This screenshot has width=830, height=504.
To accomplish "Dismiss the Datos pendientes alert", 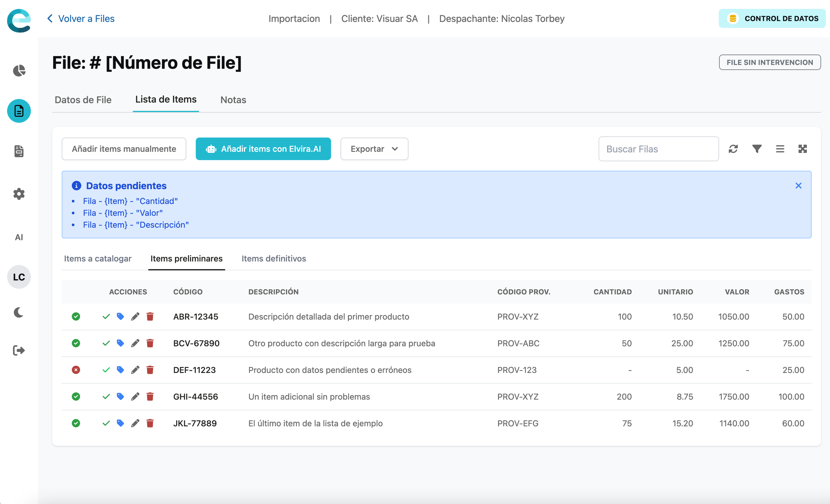I will click(x=798, y=186).
